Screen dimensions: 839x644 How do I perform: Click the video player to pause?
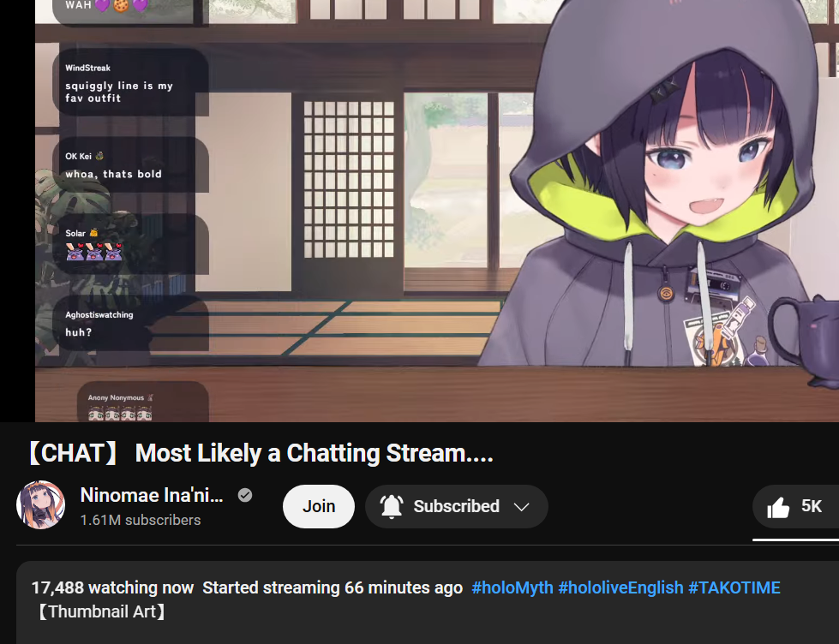pyautogui.click(x=436, y=211)
